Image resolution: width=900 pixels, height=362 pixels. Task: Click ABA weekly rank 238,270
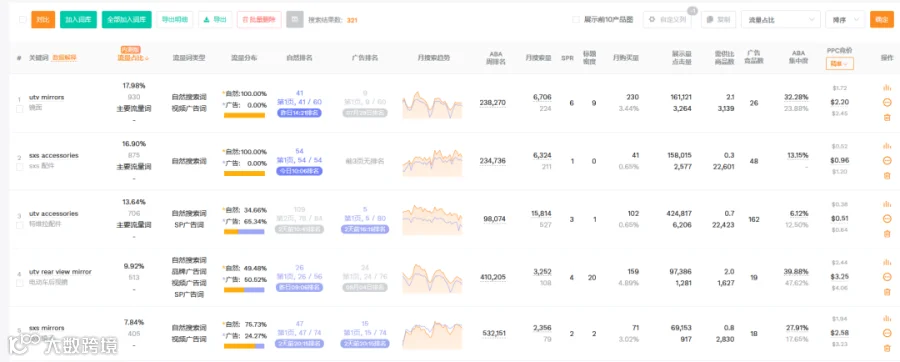(492, 103)
